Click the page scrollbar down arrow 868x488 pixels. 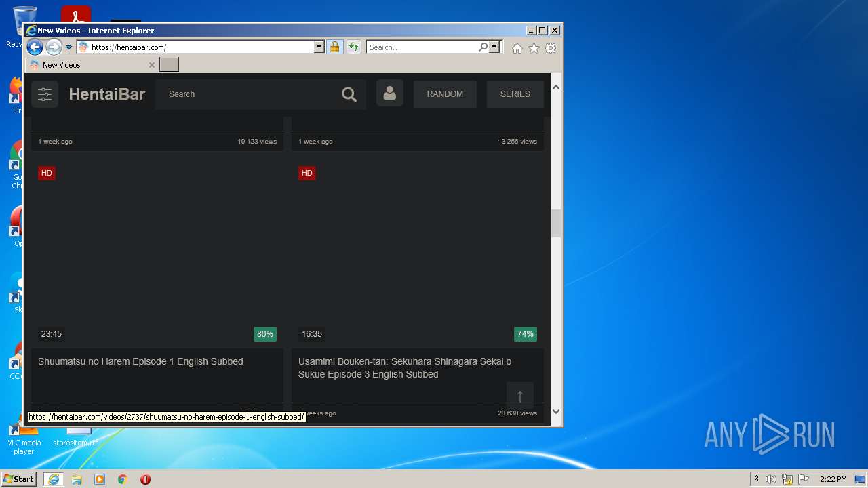click(x=556, y=411)
